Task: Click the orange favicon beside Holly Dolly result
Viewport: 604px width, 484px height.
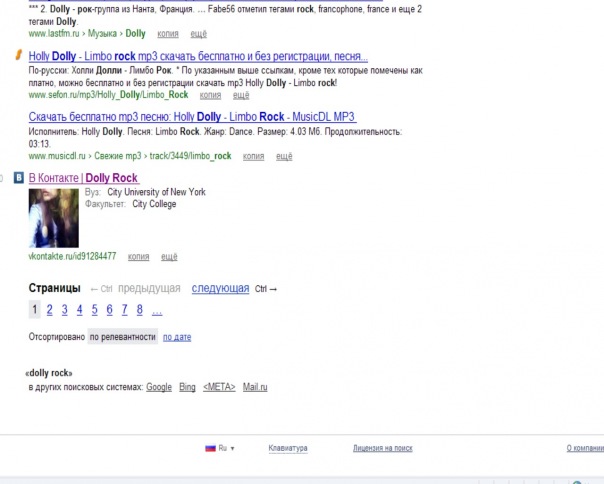Action: pyautogui.click(x=18, y=55)
